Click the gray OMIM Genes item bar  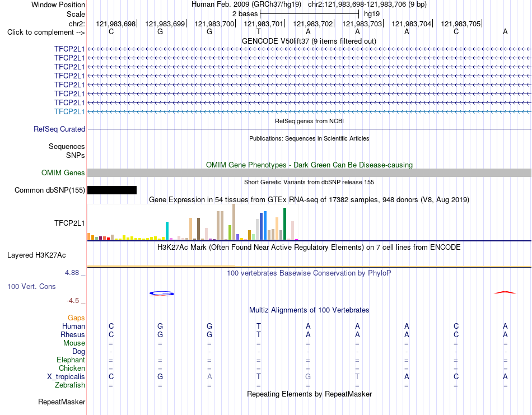tap(309, 172)
